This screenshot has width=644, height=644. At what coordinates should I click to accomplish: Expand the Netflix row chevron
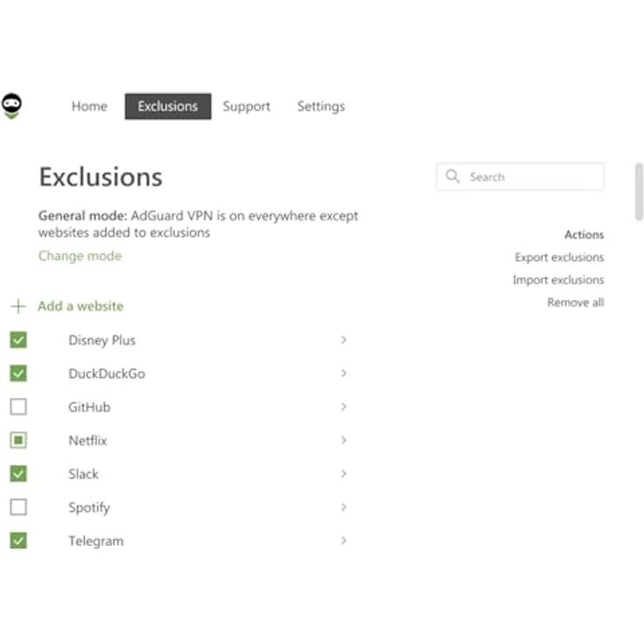(x=344, y=440)
